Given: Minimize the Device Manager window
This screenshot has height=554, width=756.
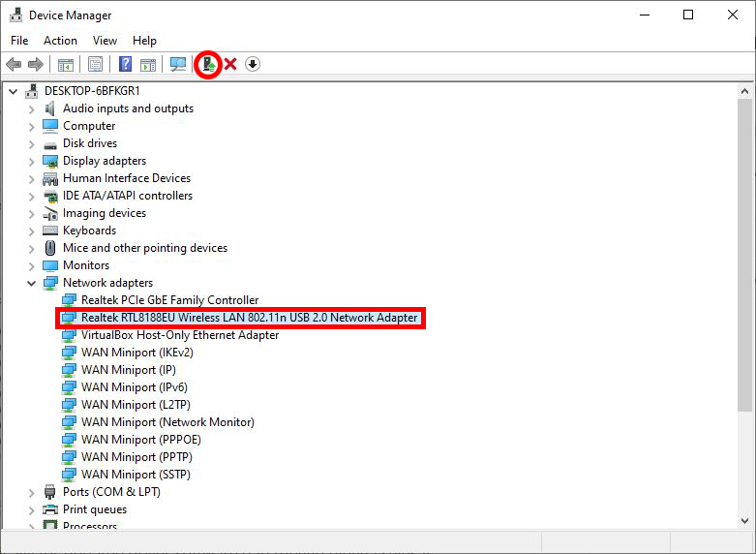Looking at the screenshot, I should [645, 15].
